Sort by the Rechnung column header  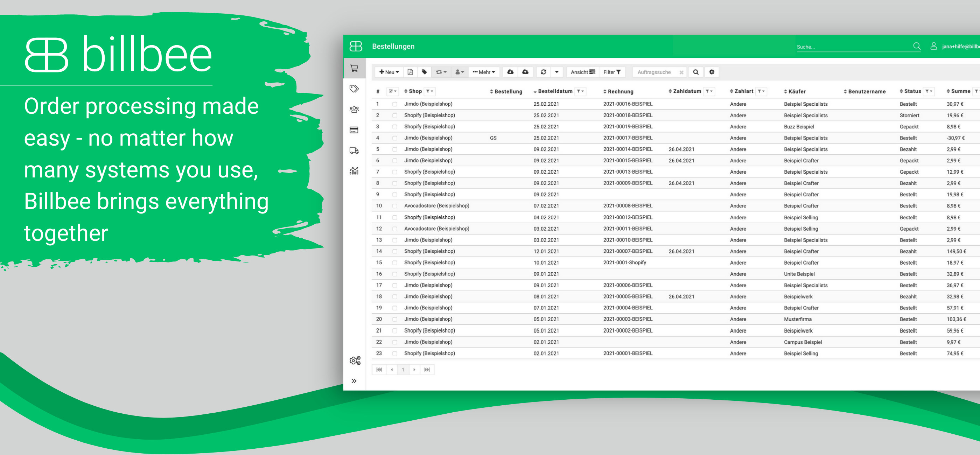620,91
